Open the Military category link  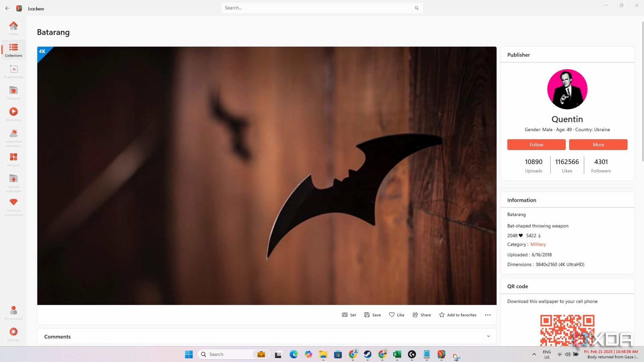click(538, 244)
